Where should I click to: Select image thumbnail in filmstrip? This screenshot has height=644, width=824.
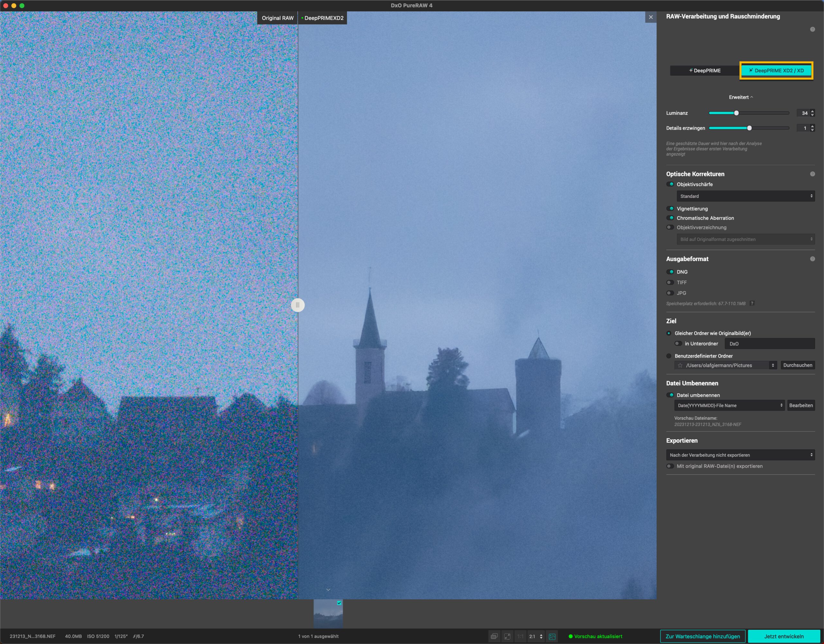(328, 614)
